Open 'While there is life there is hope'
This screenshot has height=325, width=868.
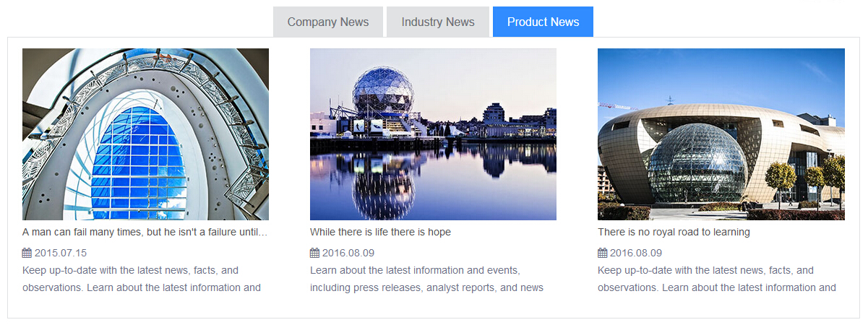click(380, 232)
